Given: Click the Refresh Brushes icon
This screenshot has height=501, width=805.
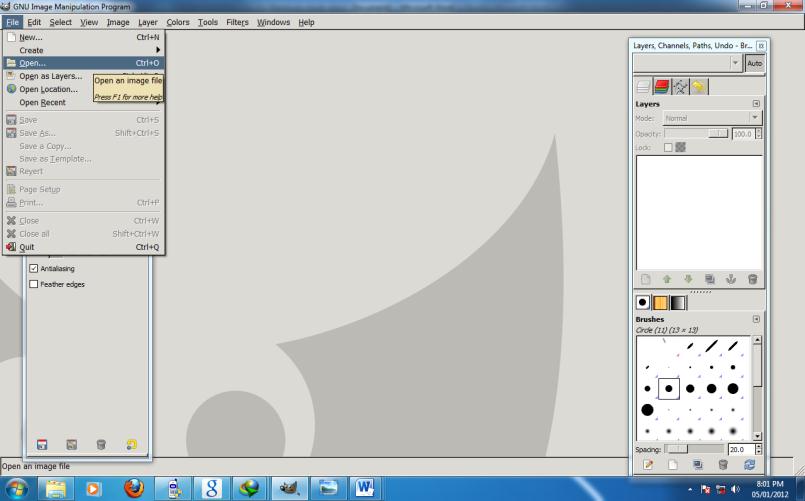Looking at the screenshot, I should point(749,465).
